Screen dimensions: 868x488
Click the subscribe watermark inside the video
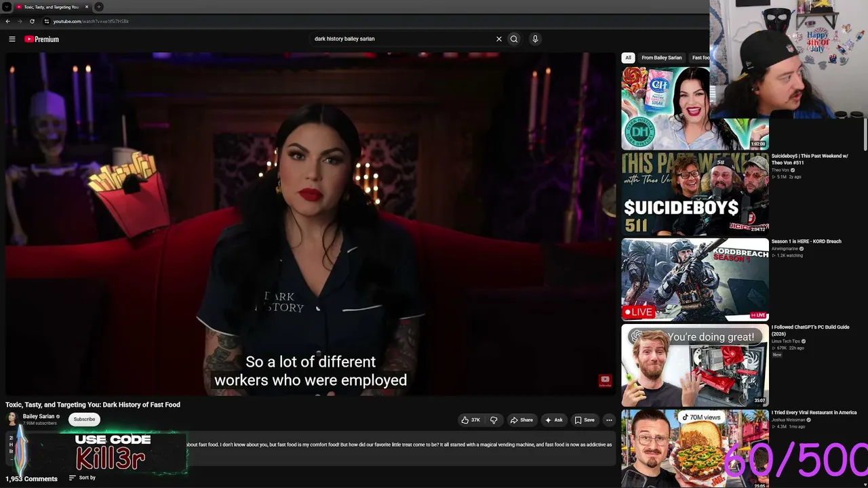(605, 381)
